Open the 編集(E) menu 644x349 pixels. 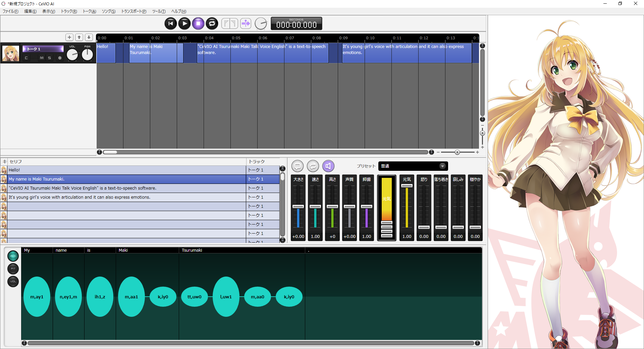point(30,11)
